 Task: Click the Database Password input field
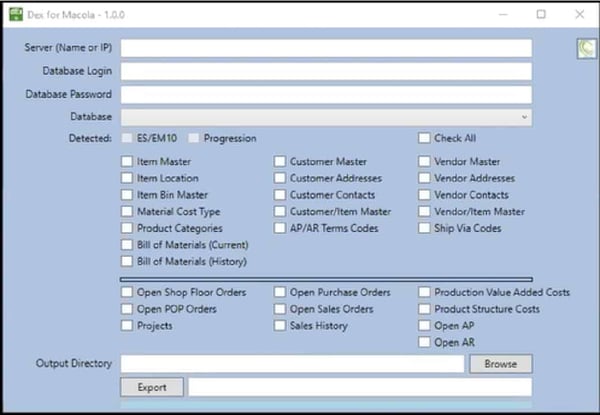pos(326,94)
